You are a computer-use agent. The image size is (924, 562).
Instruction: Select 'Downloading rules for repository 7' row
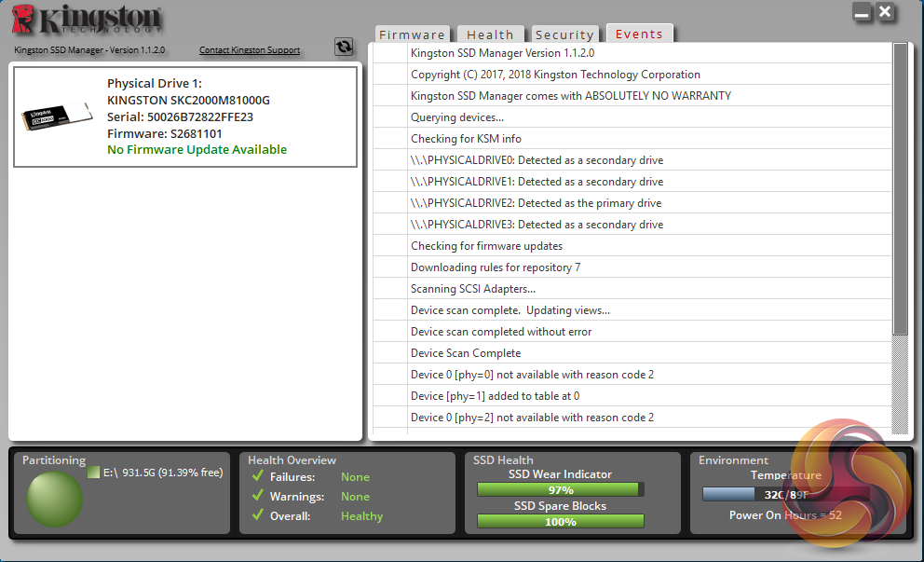(x=632, y=267)
